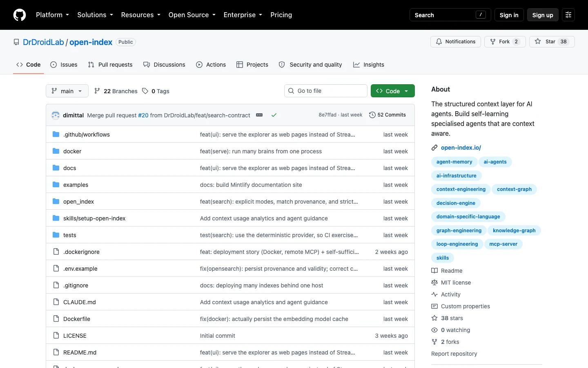Open the open_index folder

(78, 202)
